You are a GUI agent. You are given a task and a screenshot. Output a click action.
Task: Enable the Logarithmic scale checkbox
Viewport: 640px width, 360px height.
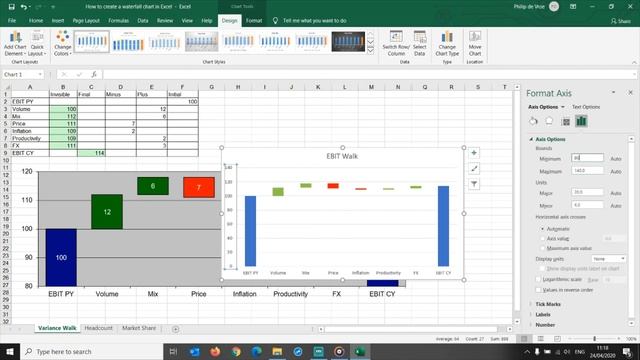coord(538,280)
